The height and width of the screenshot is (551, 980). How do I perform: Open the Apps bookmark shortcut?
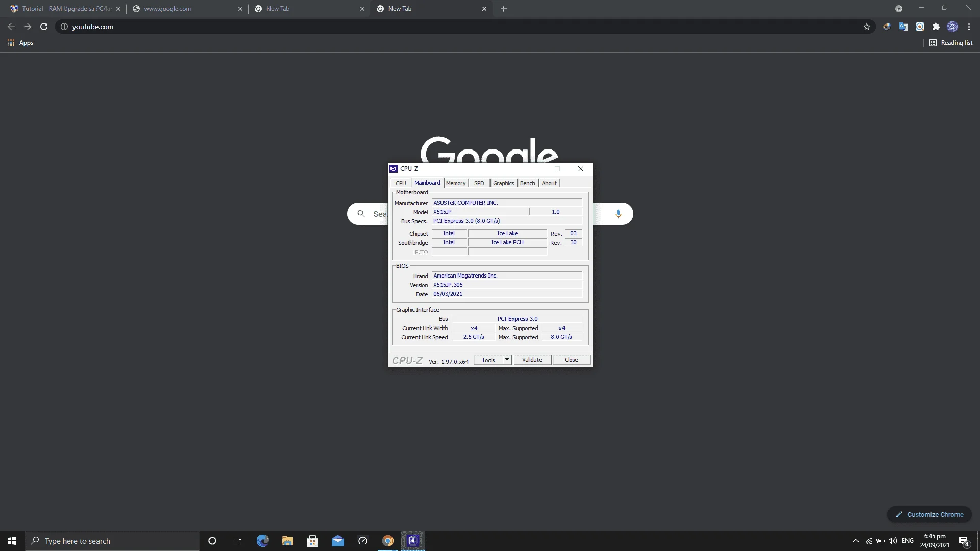coord(20,43)
